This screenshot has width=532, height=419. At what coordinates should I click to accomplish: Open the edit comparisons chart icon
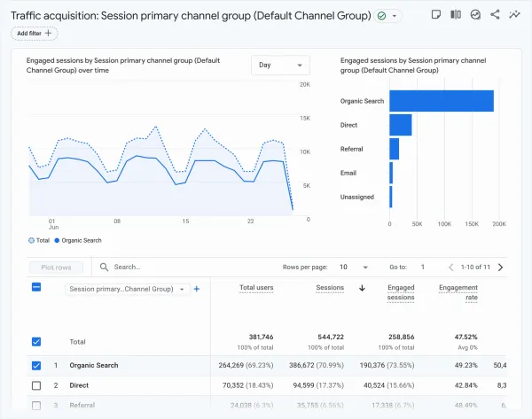coord(475,15)
